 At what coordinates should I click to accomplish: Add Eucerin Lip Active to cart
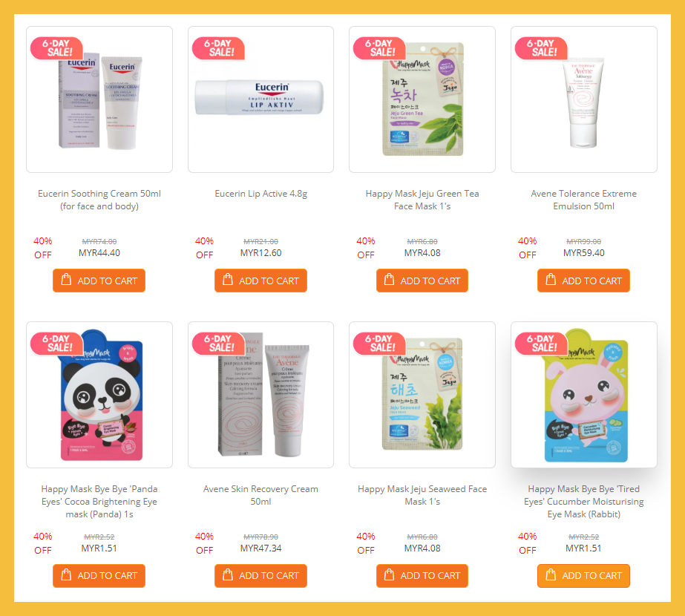tap(260, 281)
